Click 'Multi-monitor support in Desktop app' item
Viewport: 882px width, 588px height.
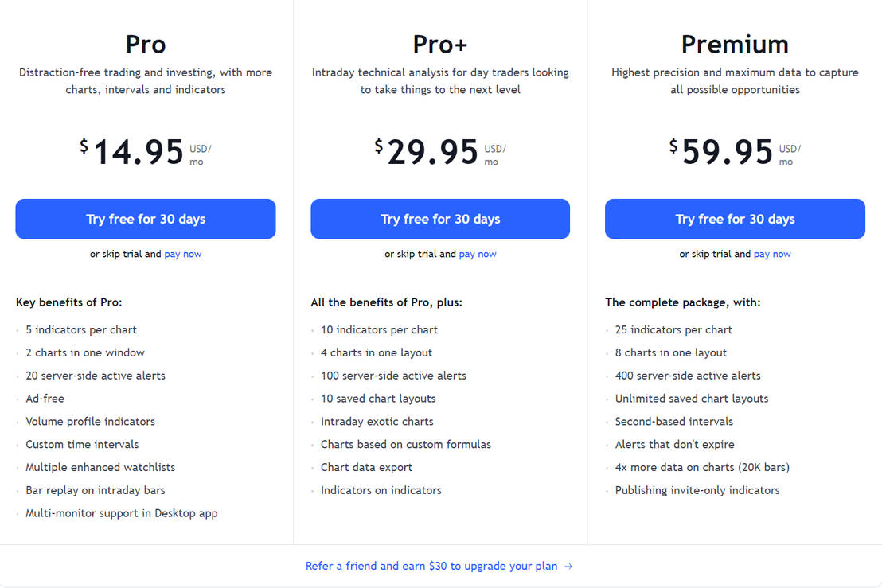click(121, 513)
